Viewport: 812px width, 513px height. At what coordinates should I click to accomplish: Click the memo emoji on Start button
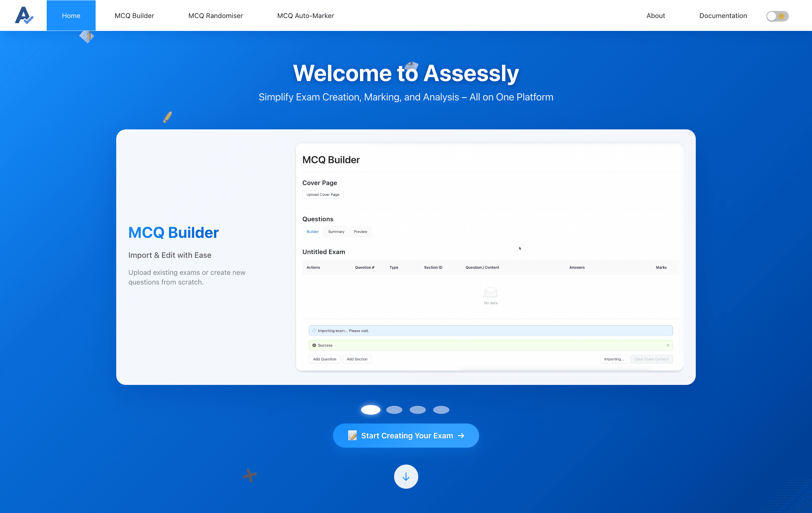[352, 435]
